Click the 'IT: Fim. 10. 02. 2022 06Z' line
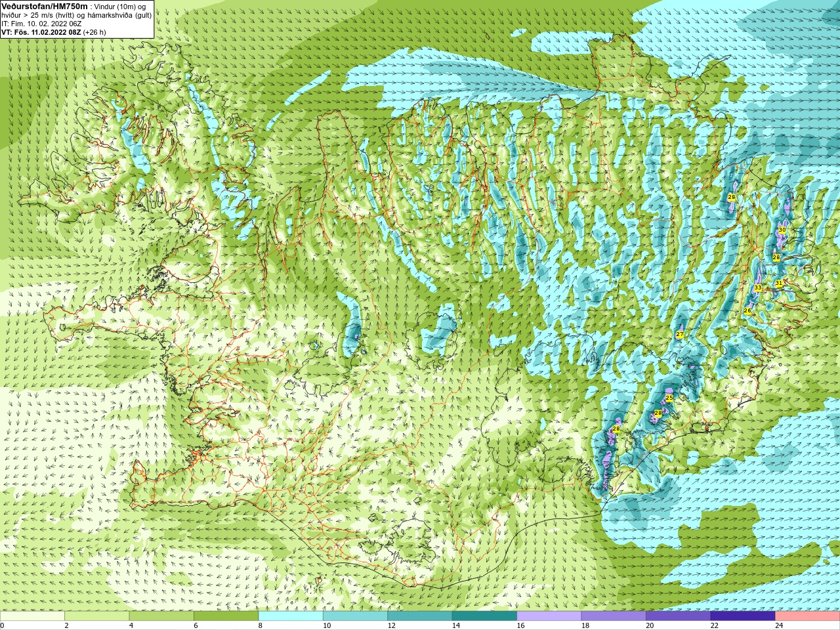 point(41,24)
